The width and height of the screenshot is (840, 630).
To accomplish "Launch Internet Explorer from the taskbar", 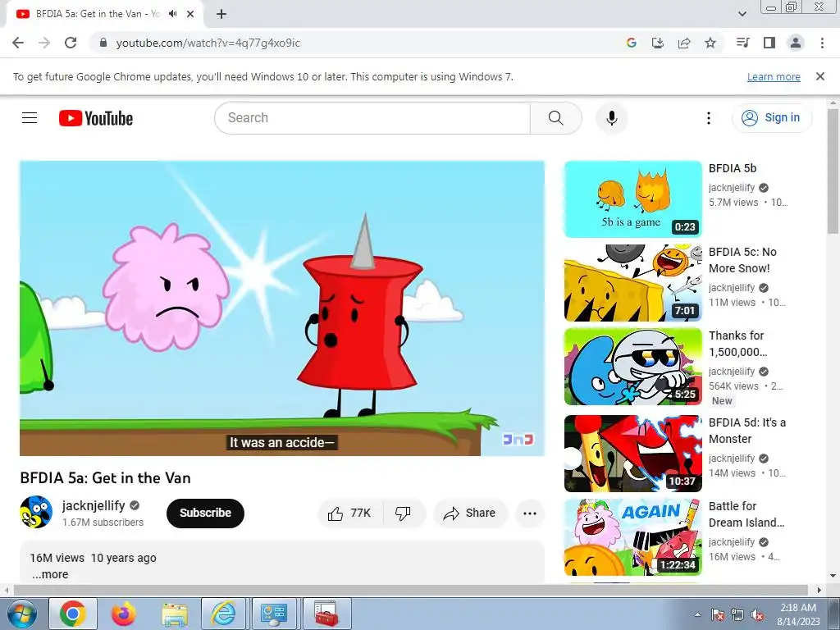I will coord(223,614).
